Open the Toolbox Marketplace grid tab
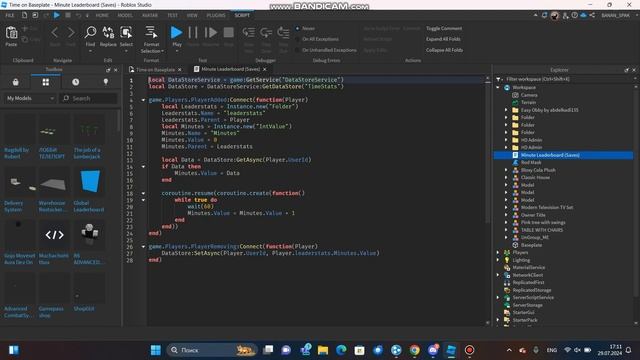This screenshot has width=640, height=360. 46,82
